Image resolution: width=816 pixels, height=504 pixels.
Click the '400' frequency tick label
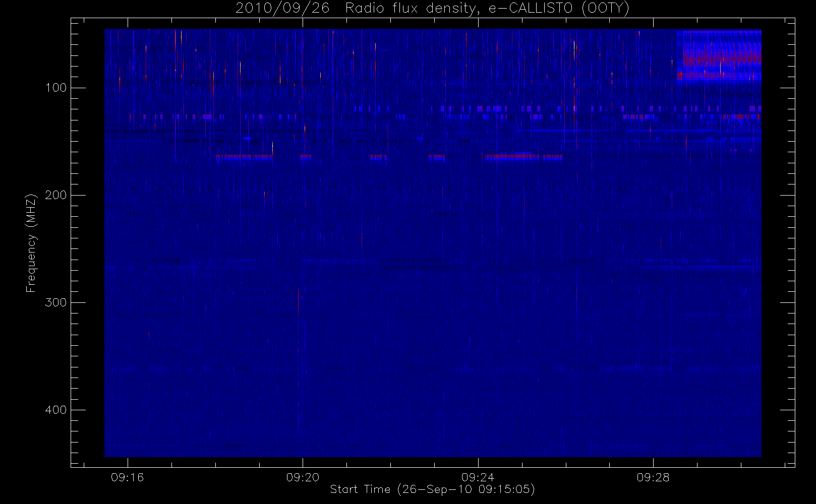(55, 410)
